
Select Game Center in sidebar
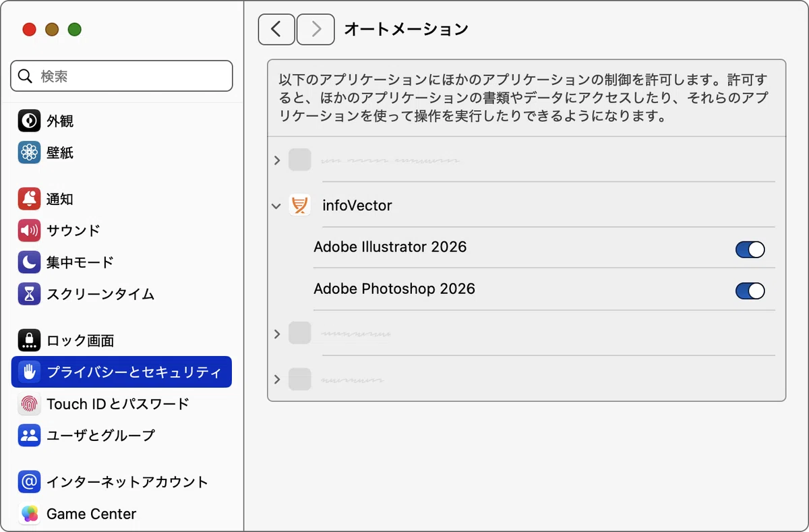(121, 514)
